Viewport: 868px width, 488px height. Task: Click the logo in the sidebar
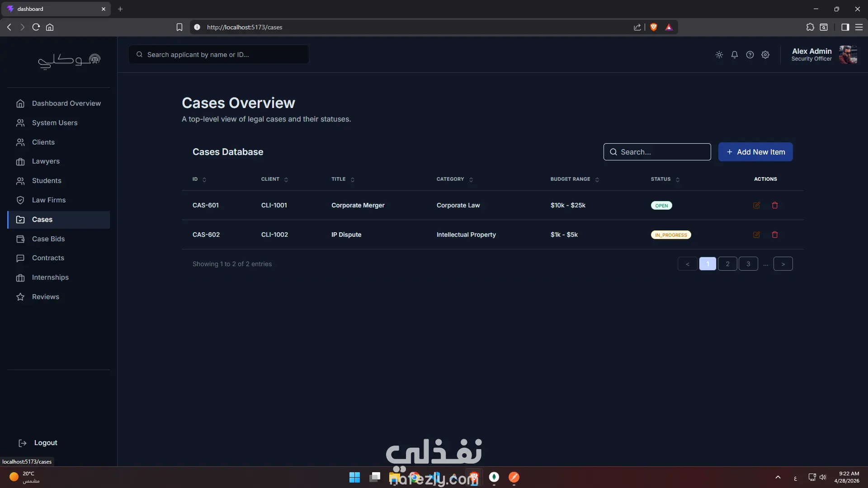[69, 61]
